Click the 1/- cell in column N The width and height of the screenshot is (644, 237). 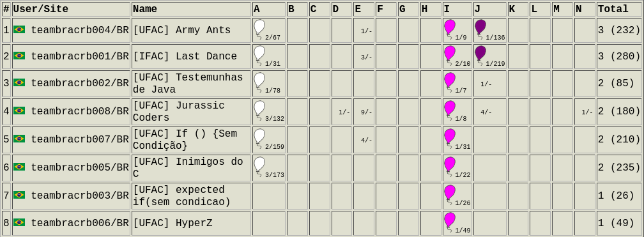point(587,112)
